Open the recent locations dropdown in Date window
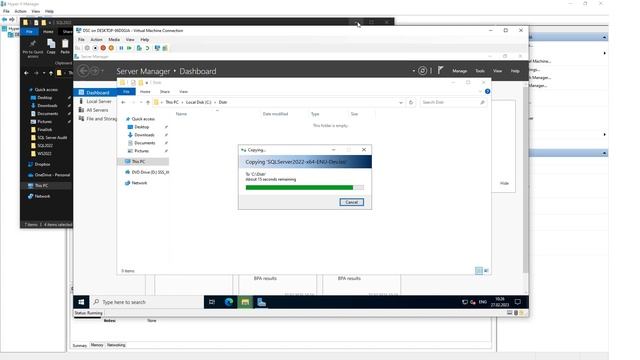 pyautogui.click(x=141, y=102)
